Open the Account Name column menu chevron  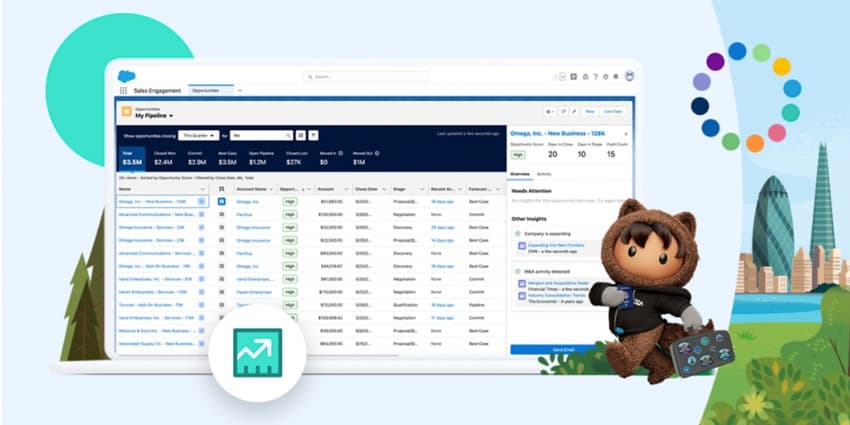(271, 189)
